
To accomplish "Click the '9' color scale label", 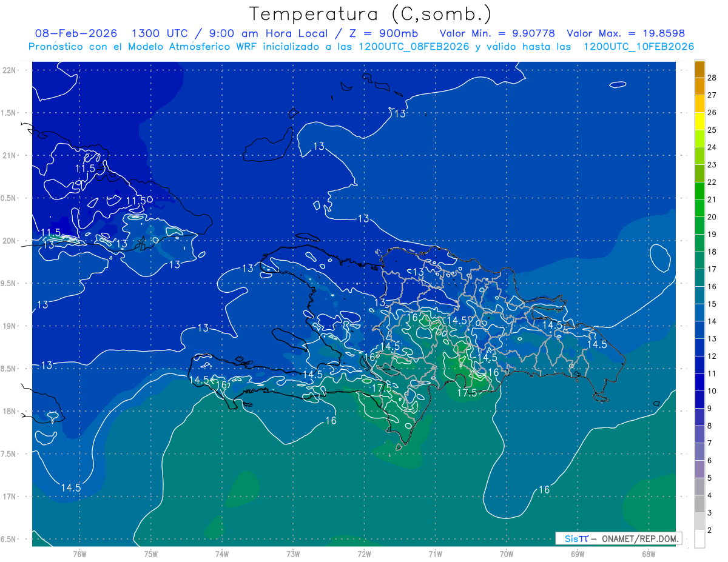I will click(710, 409).
